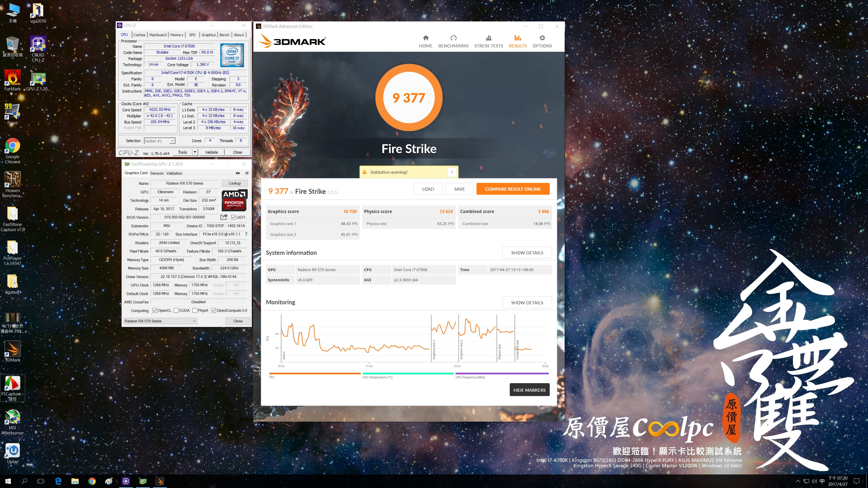Open Edge browser from taskbar

coord(58,481)
